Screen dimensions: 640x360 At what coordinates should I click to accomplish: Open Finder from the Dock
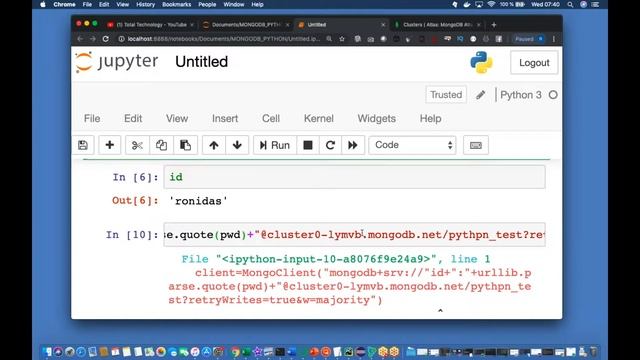(47, 351)
